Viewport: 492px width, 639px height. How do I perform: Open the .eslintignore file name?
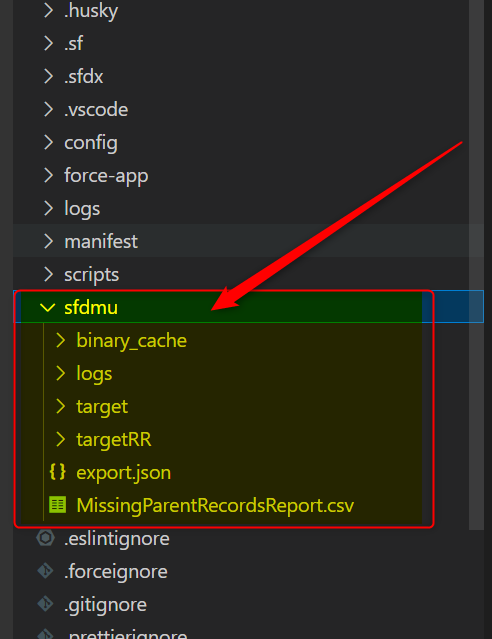click(x=117, y=539)
